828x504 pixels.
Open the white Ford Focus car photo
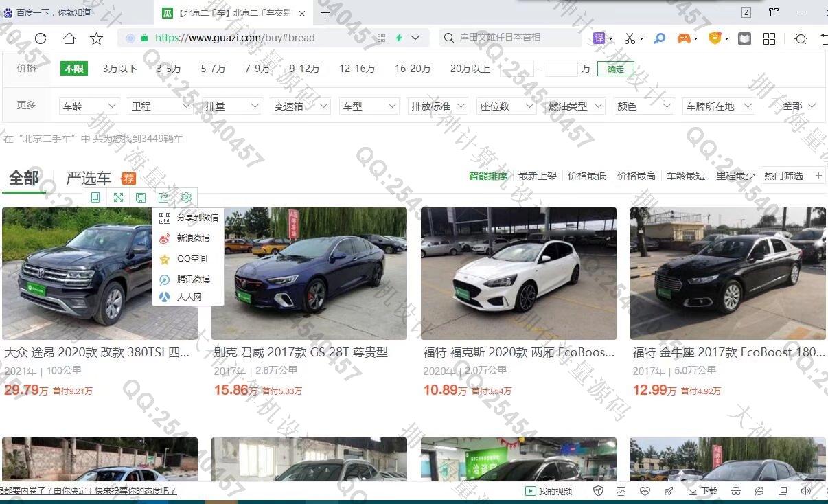518,273
